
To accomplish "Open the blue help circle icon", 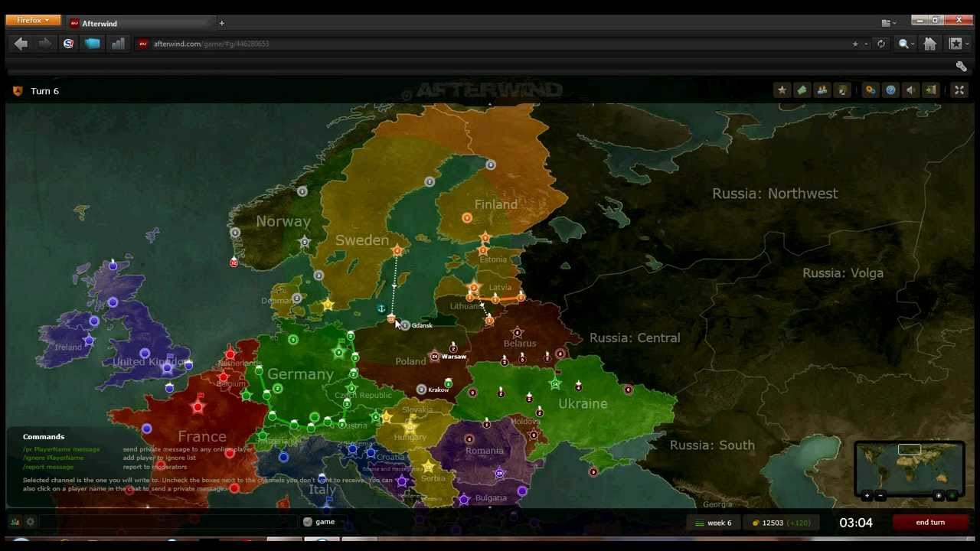I will 890,90.
